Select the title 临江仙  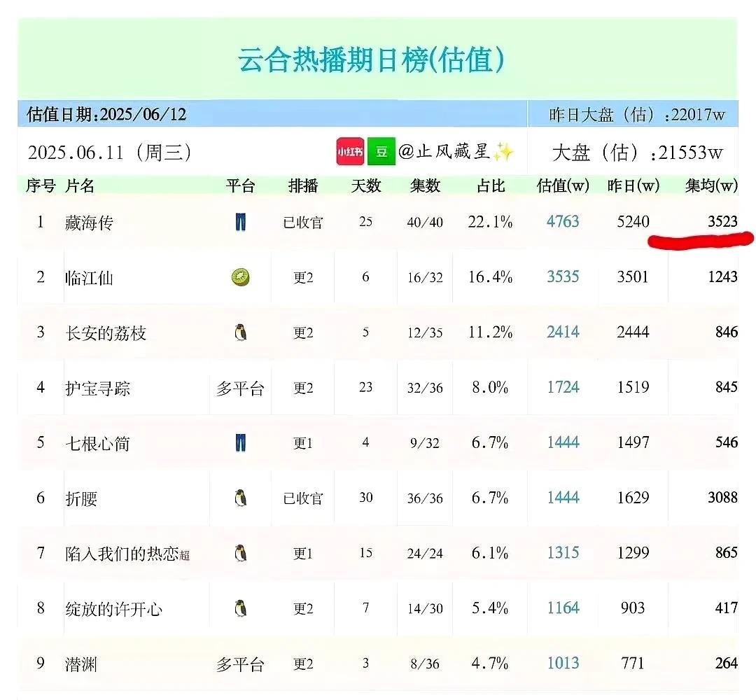click(89, 278)
